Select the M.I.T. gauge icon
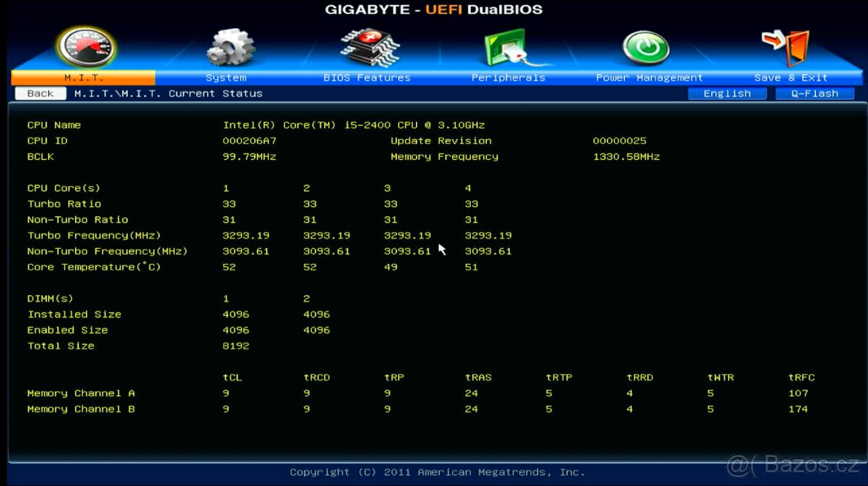Image resolution: width=868 pixels, height=486 pixels. coord(85,46)
